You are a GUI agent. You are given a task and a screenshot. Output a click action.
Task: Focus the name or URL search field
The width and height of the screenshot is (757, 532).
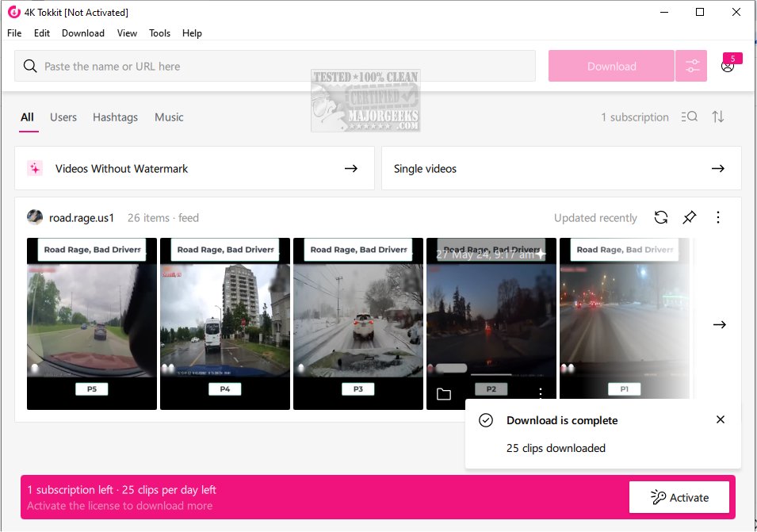[275, 66]
